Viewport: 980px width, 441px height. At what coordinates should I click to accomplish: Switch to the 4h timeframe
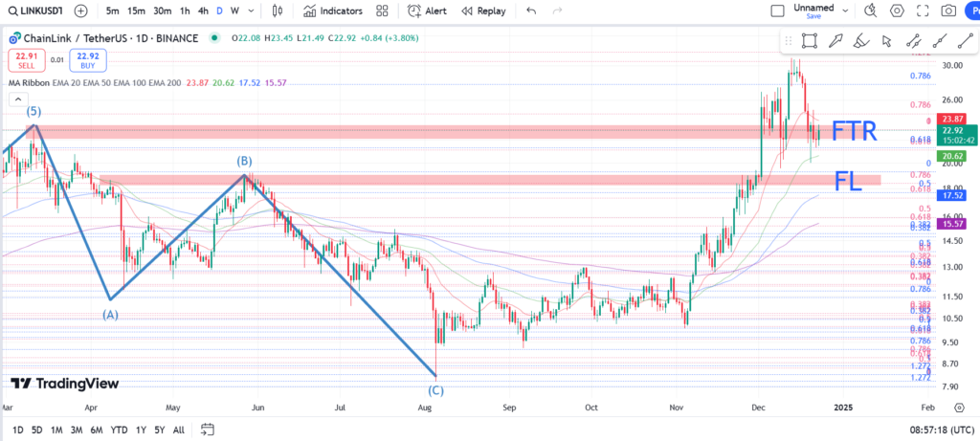coord(203,11)
